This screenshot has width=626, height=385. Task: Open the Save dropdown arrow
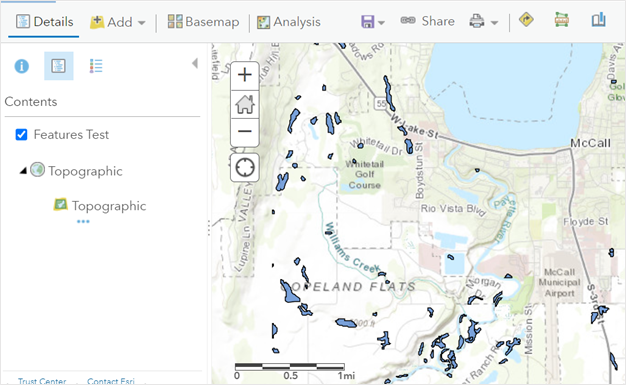pyautogui.click(x=381, y=23)
